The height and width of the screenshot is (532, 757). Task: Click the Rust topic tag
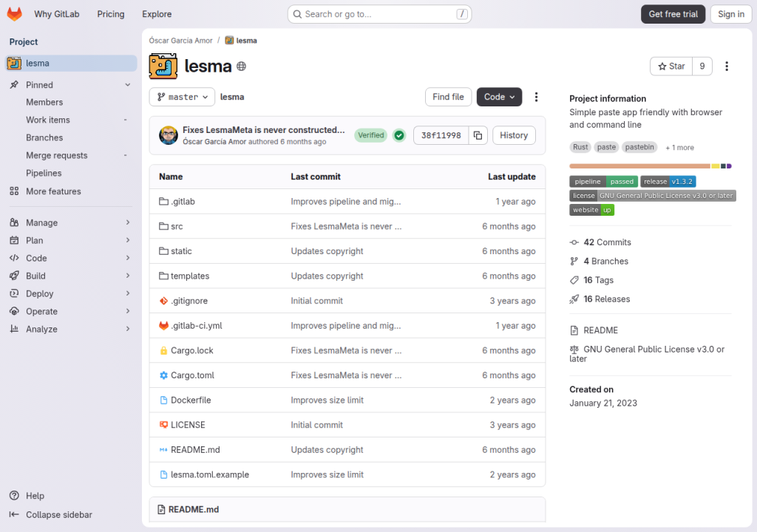coord(580,147)
